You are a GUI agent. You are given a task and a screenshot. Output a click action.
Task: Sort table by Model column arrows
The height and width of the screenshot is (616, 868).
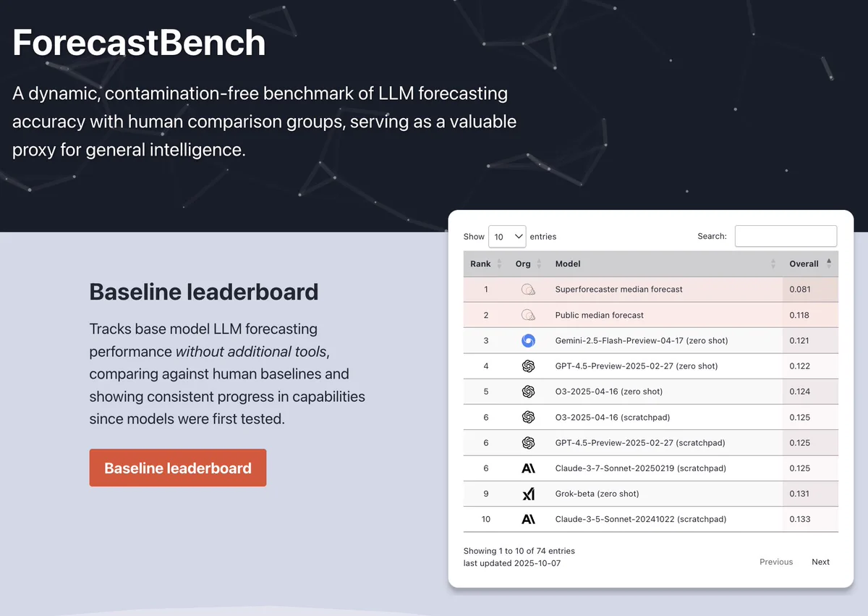coord(773,264)
